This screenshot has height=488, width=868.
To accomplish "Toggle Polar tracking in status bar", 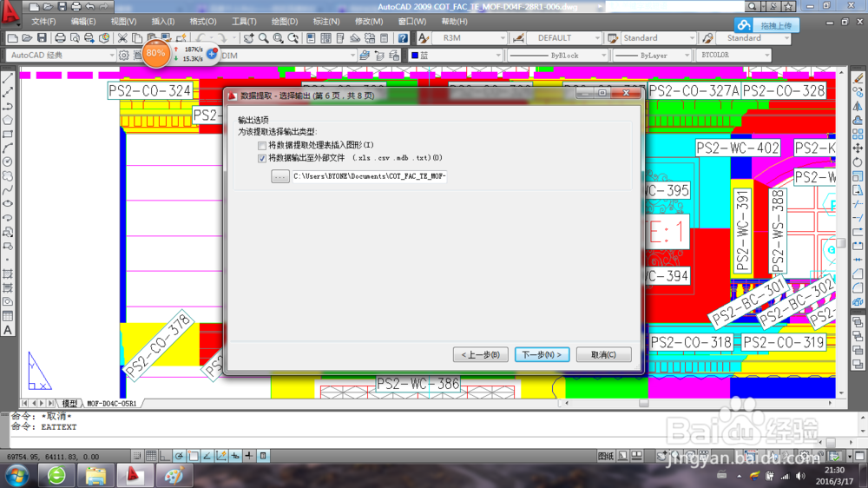I will point(180,456).
